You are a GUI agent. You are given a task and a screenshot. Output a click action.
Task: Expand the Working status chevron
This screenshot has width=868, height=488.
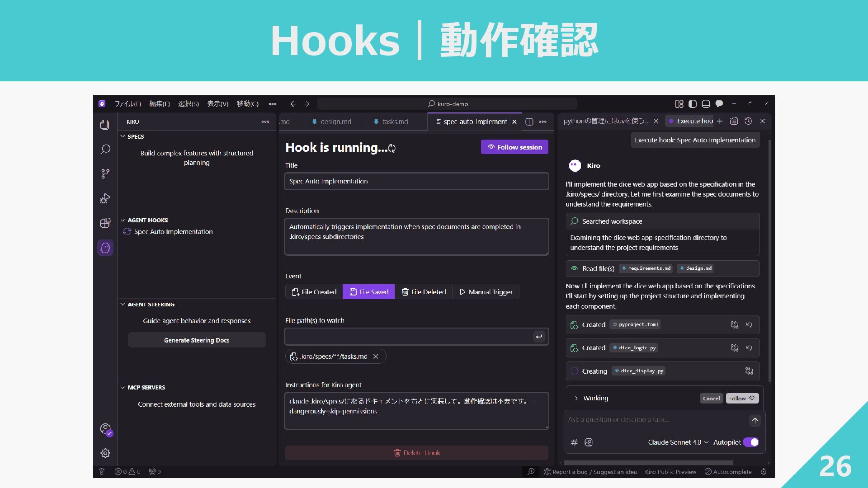coord(576,398)
